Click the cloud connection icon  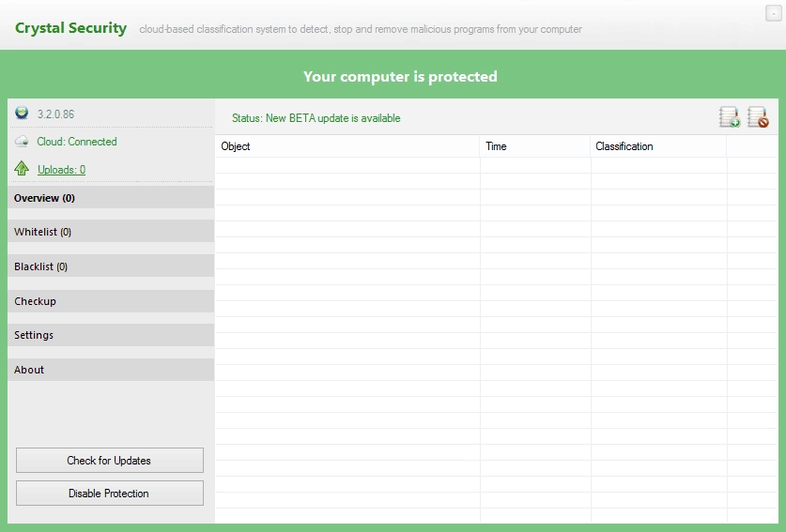(22, 142)
